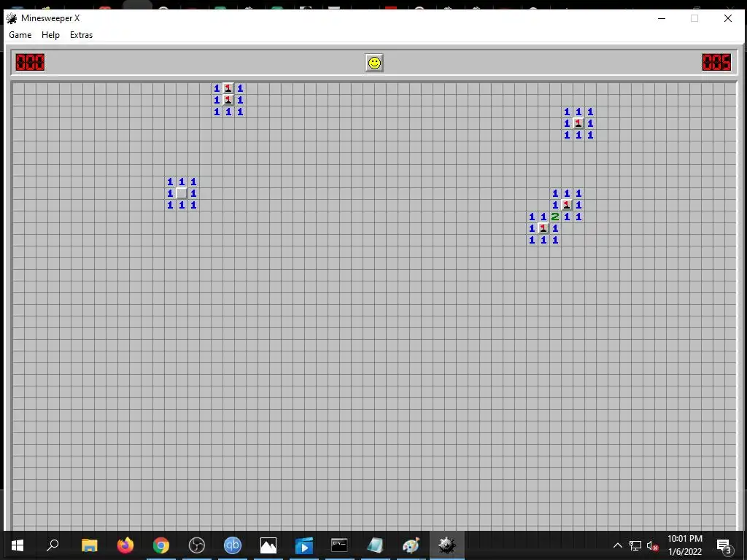Viewport: 747px width, 560px height.
Task: Open File Explorer from the taskbar
Action: (x=89, y=545)
